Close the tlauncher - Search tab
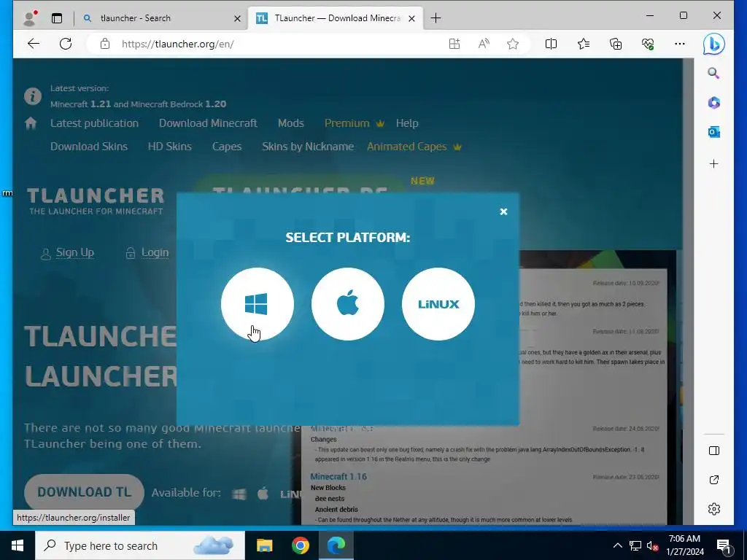The height and width of the screenshot is (560, 747). pyautogui.click(x=237, y=18)
